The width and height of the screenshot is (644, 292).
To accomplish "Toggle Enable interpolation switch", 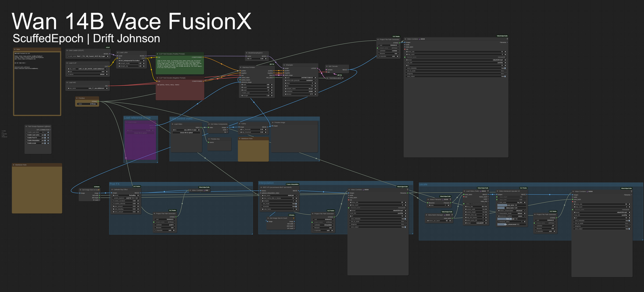I will (45, 141).
